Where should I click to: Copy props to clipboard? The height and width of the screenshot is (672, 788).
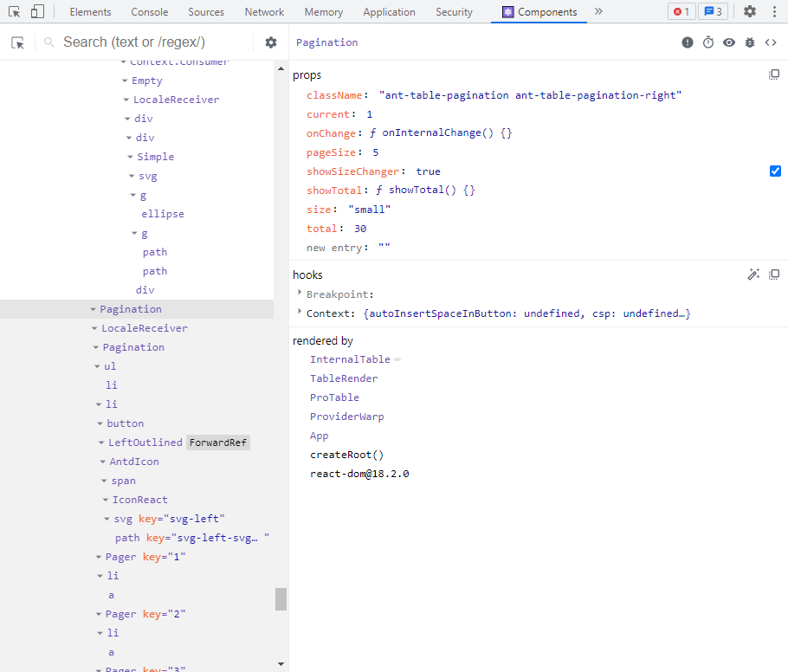pos(774,74)
